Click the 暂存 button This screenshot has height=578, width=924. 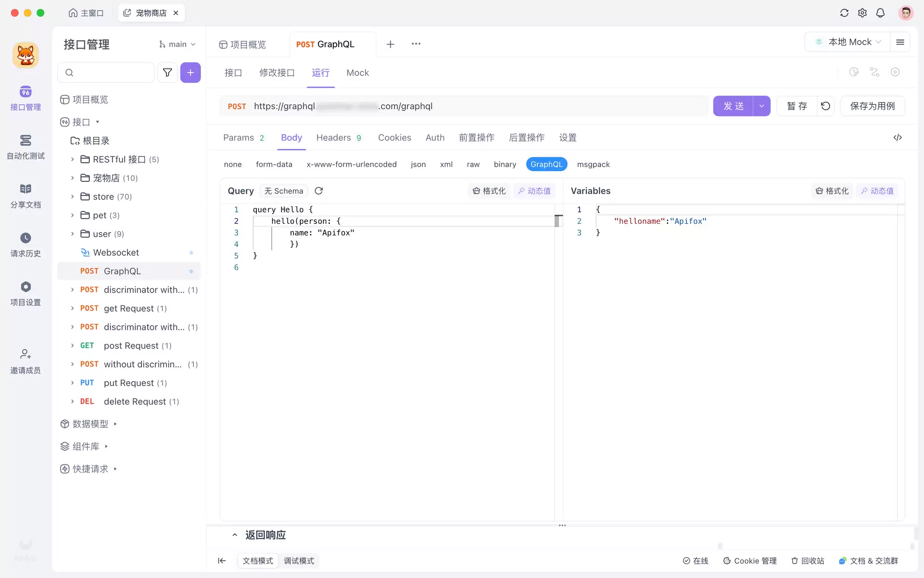click(797, 106)
